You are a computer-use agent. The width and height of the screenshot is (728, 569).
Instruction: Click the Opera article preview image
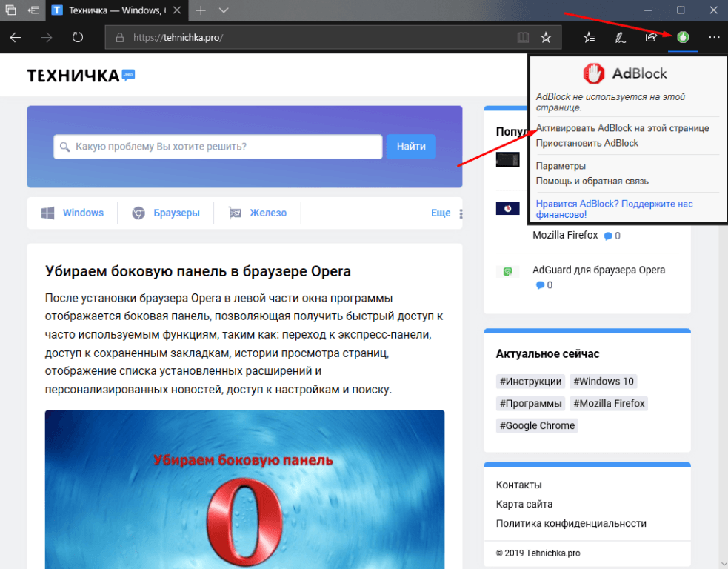pos(244,489)
